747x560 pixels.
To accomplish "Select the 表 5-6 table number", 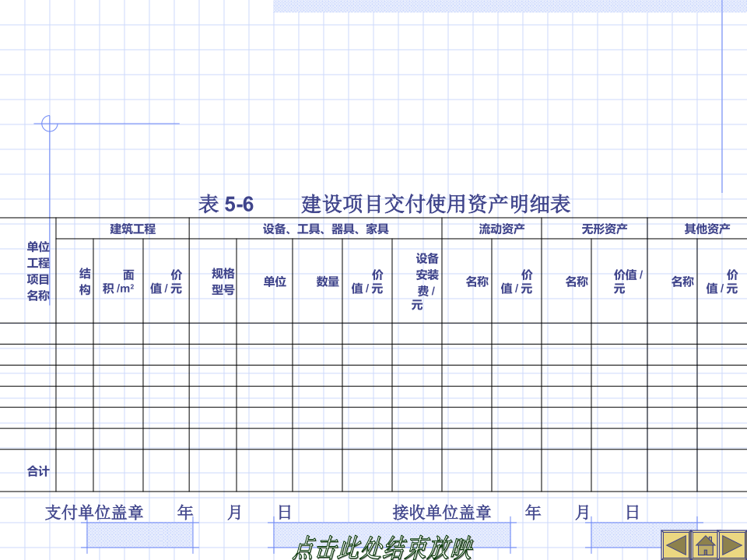I will pyautogui.click(x=226, y=205).
